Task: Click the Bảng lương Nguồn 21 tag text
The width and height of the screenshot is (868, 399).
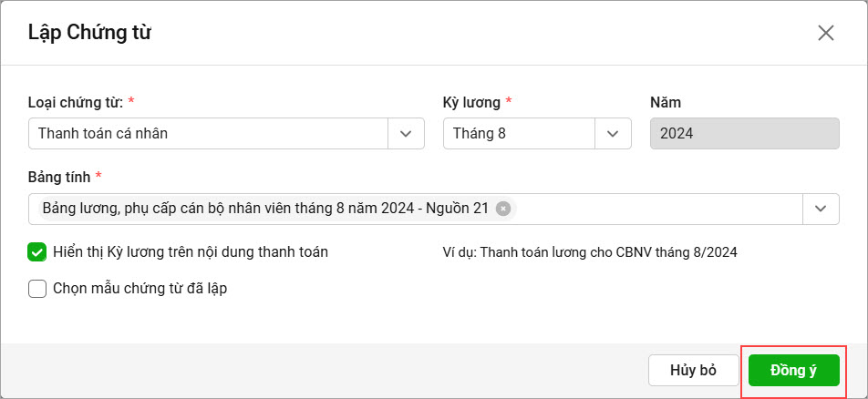Action: point(265,209)
